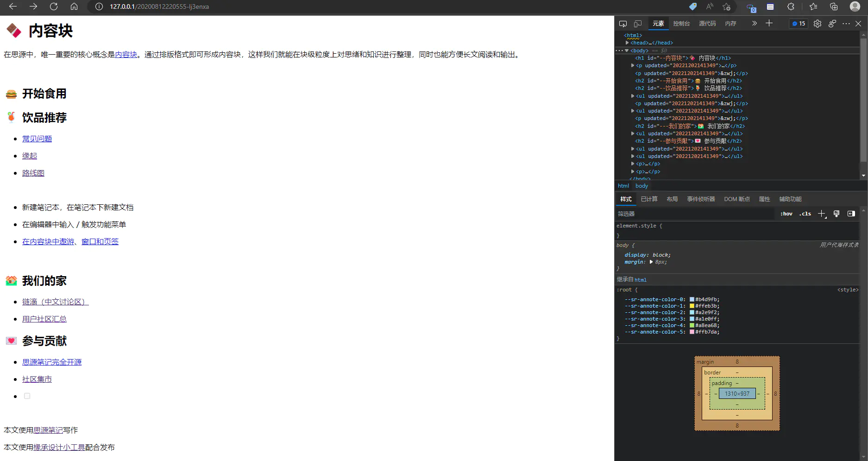Viewport: 868px width, 461px height.
Task: Open the extension icon with the 0 badge
Action: click(751, 7)
